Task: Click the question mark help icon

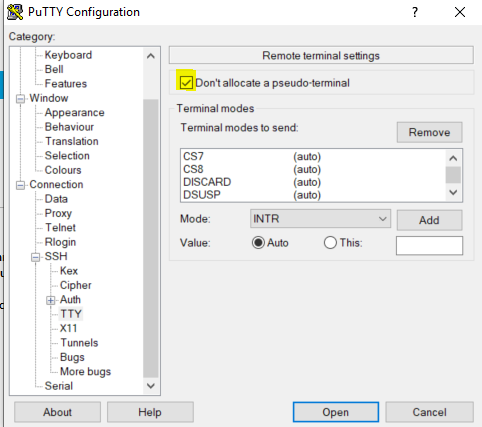Action: pyautogui.click(x=415, y=12)
